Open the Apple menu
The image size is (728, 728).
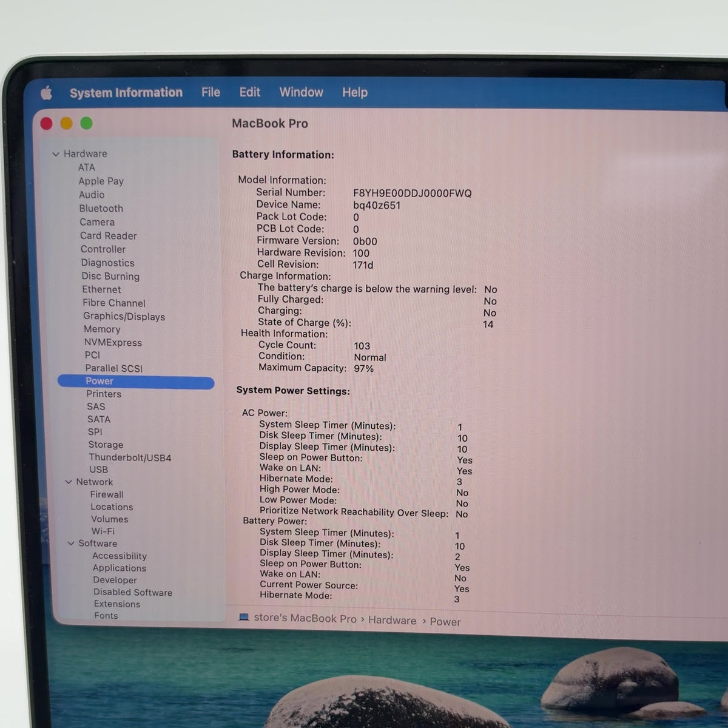[x=46, y=93]
